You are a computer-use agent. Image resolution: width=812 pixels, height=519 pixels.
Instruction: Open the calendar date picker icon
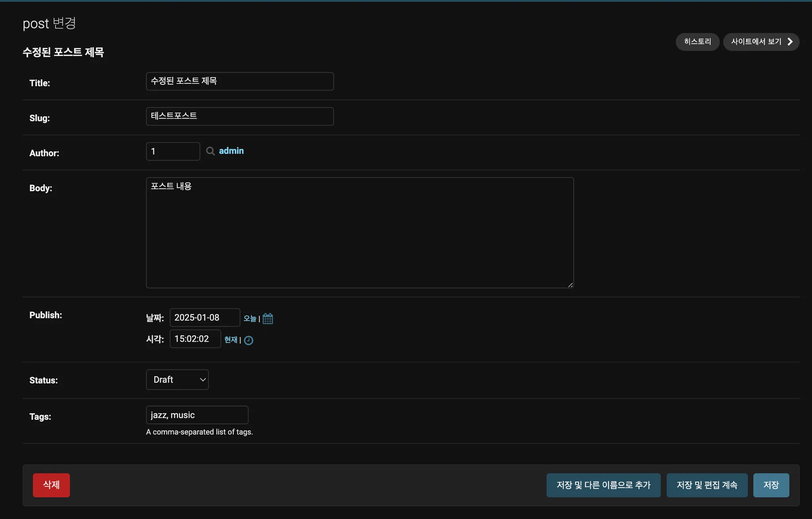coord(268,319)
